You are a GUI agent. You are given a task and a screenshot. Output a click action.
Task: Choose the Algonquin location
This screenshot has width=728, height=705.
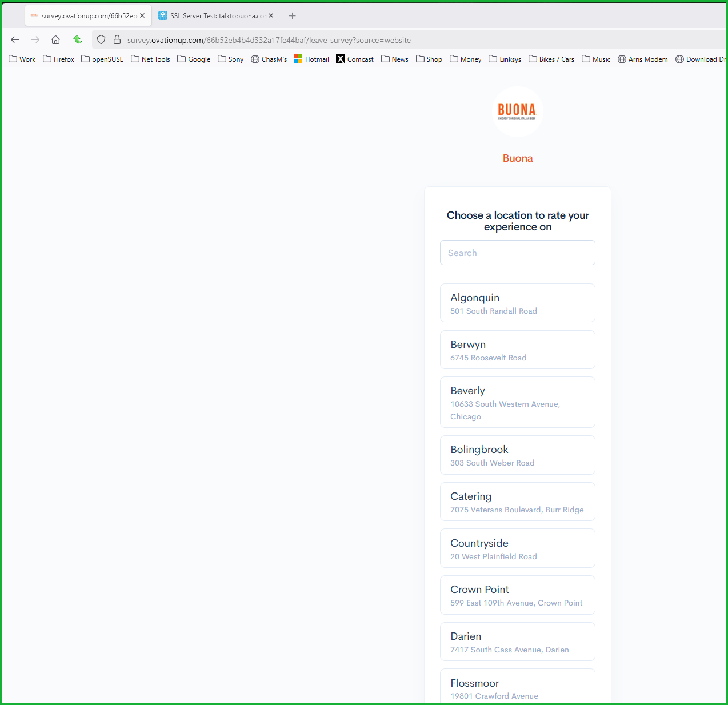coord(518,303)
